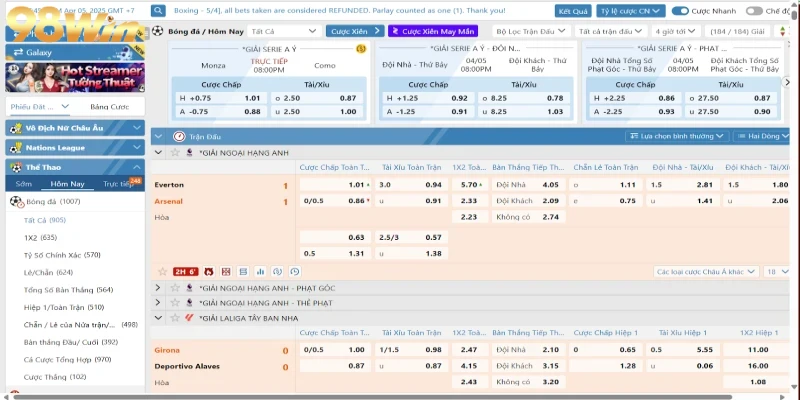Click the Nations League ball icon
This screenshot has height=400, width=800.
point(16,148)
